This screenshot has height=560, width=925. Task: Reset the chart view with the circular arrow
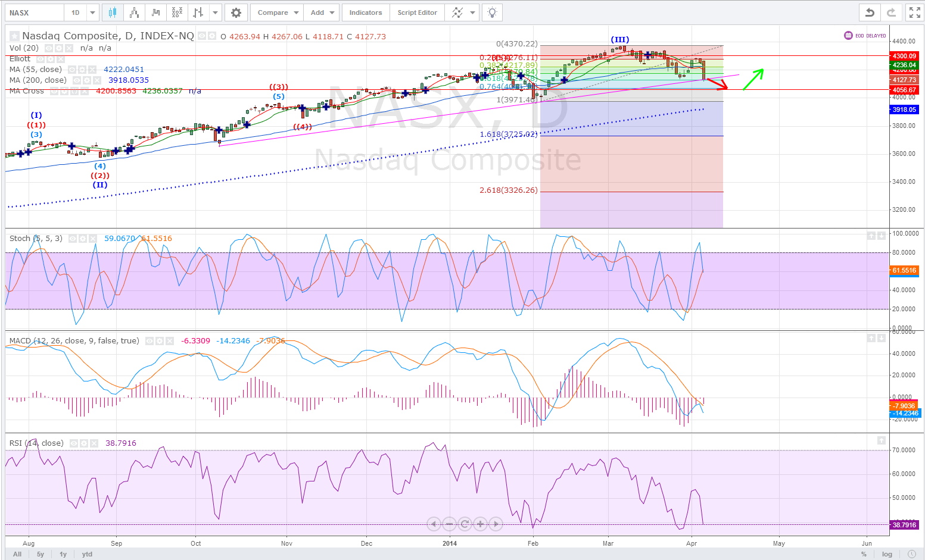point(465,524)
